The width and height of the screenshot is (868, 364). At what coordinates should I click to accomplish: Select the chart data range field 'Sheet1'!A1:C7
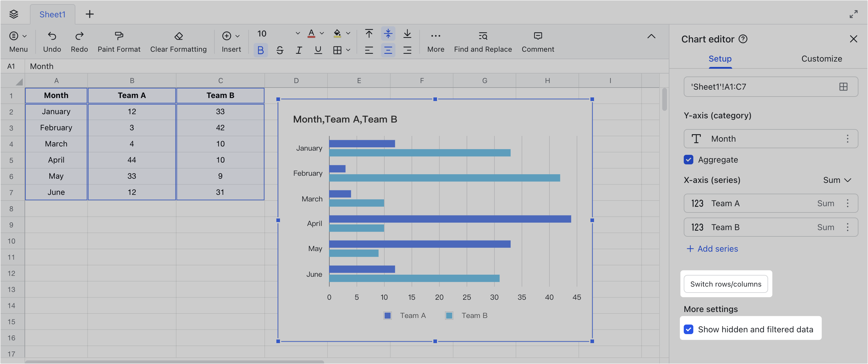pos(758,87)
